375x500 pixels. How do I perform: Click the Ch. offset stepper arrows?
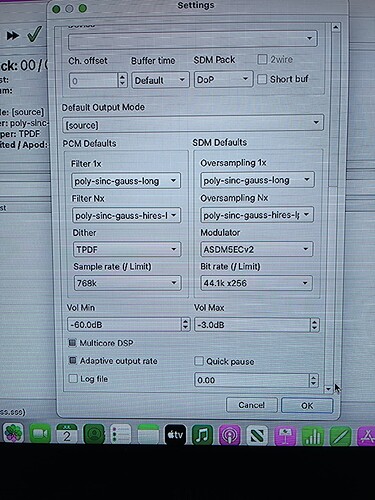pyautogui.click(x=122, y=80)
